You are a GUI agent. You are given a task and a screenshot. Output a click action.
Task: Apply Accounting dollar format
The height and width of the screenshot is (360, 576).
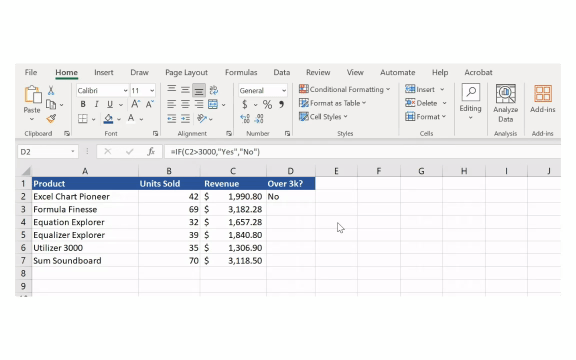click(x=245, y=105)
